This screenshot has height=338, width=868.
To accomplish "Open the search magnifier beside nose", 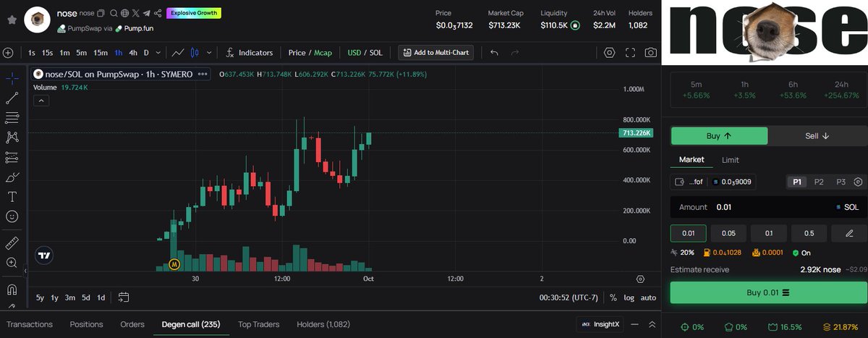I will [114, 13].
